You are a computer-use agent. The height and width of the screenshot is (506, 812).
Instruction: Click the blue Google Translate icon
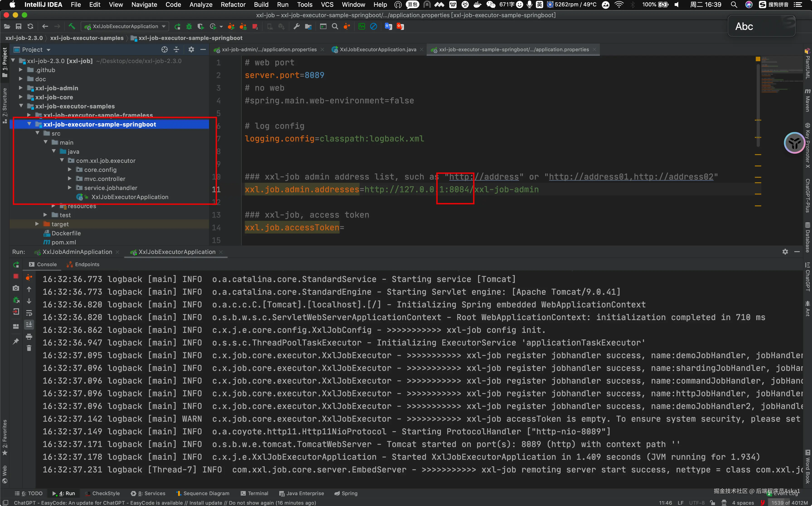tap(389, 27)
